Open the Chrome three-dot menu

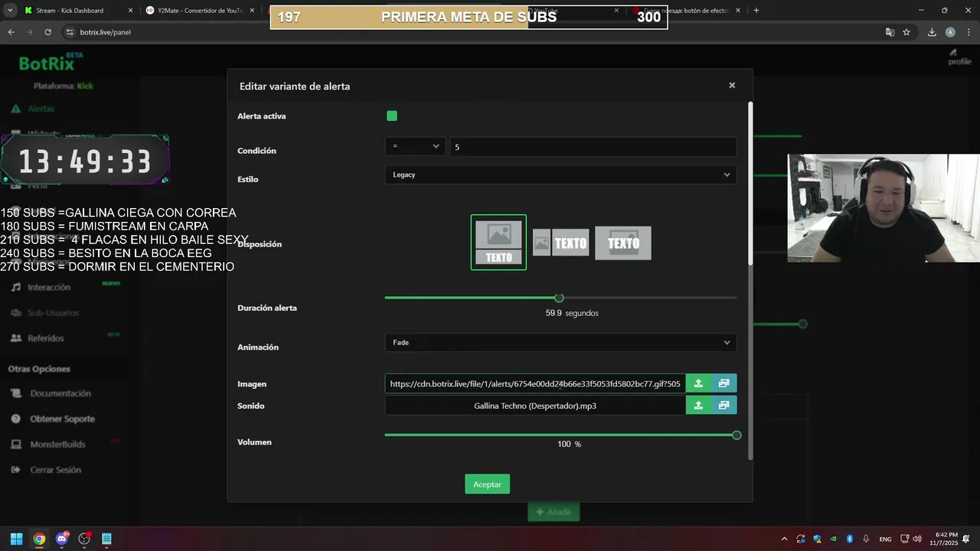(968, 32)
